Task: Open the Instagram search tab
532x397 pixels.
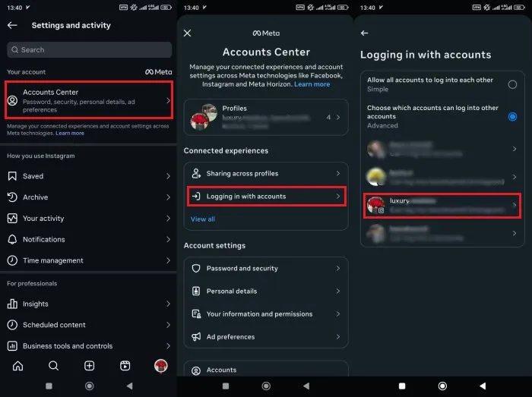Action: 53,366
